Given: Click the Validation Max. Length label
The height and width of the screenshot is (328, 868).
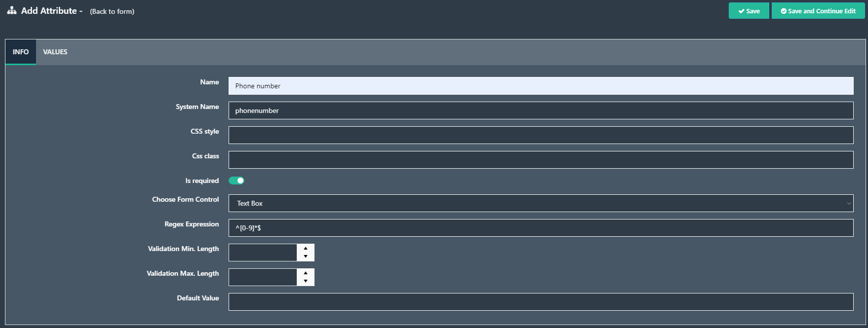Looking at the screenshot, I should pyautogui.click(x=183, y=273).
